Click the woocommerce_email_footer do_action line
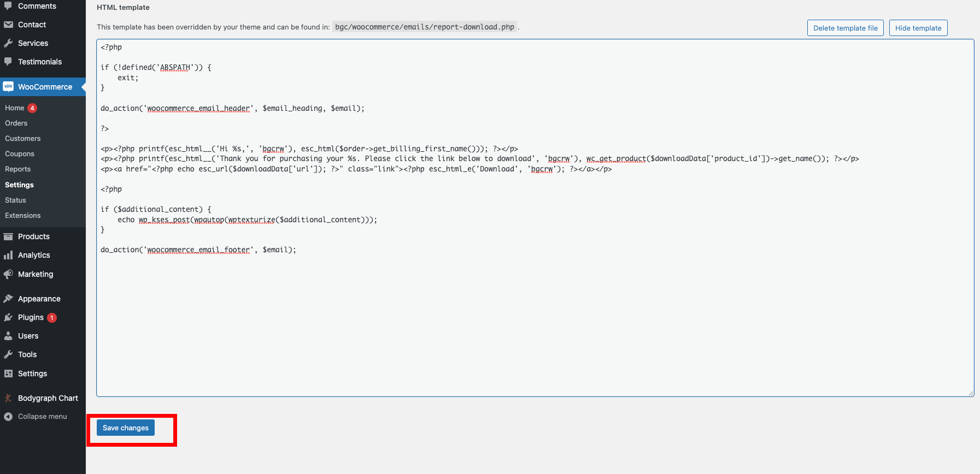This screenshot has height=474, width=980. click(x=198, y=250)
